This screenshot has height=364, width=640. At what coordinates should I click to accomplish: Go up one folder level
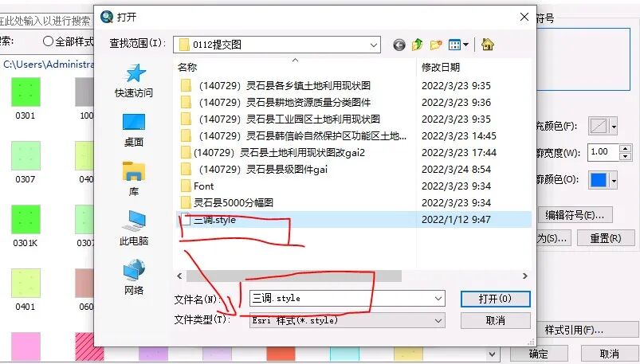pos(417,45)
